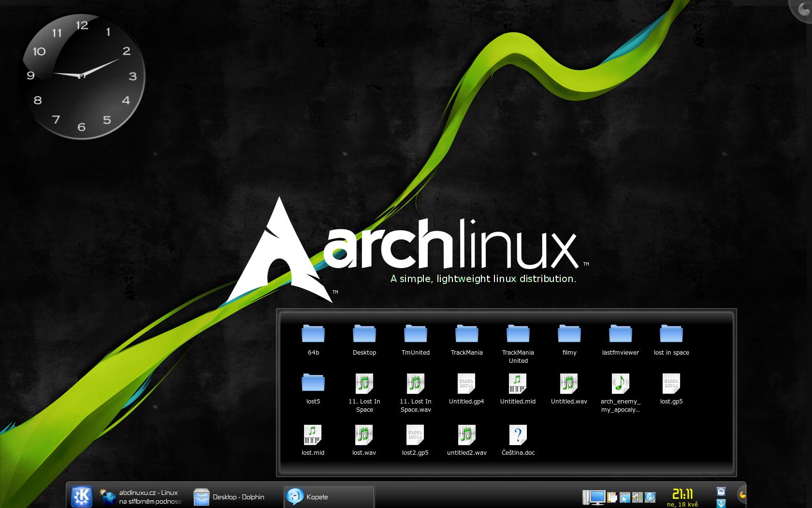Viewport: 812px width, 508px height.
Task: Click the logout arrow button in panel
Action: pyautogui.click(x=721, y=503)
